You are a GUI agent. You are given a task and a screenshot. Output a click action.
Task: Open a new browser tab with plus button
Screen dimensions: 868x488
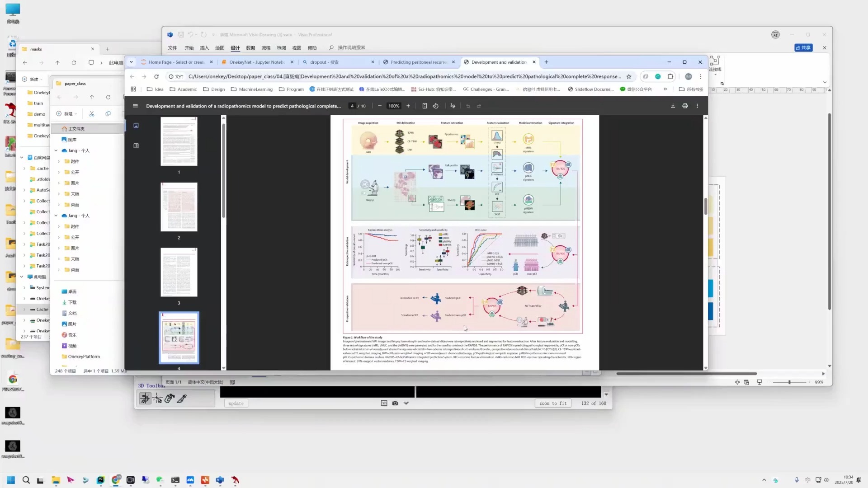[x=546, y=62]
